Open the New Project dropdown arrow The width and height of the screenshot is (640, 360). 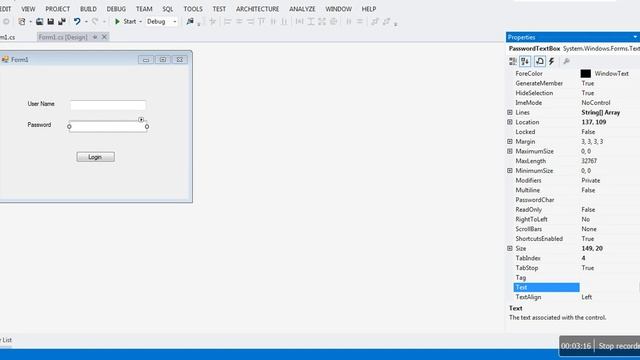click(x=30, y=22)
